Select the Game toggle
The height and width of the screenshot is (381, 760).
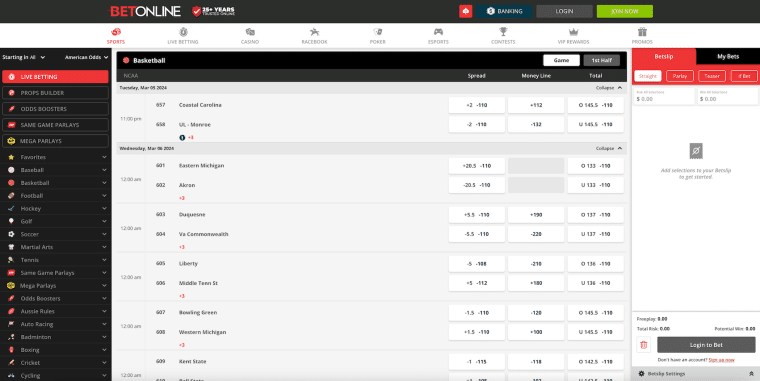(561, 60)
